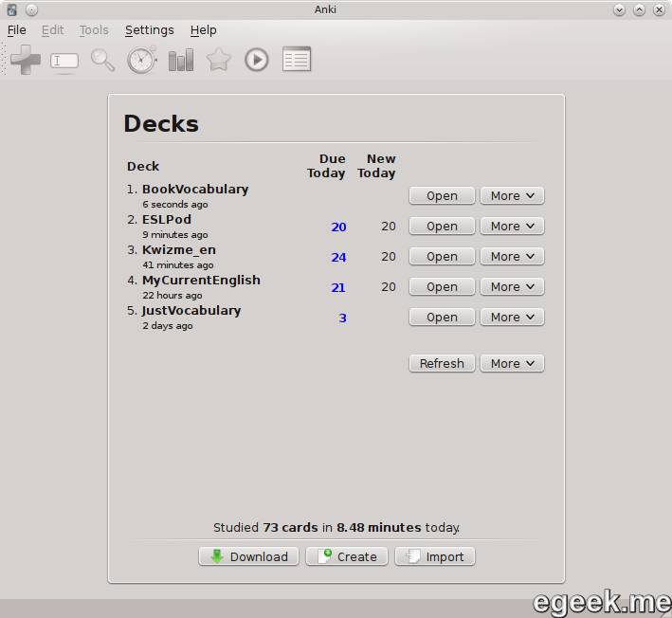Click the round pin button in title bar
672x618 pixels.
point(31,9)
